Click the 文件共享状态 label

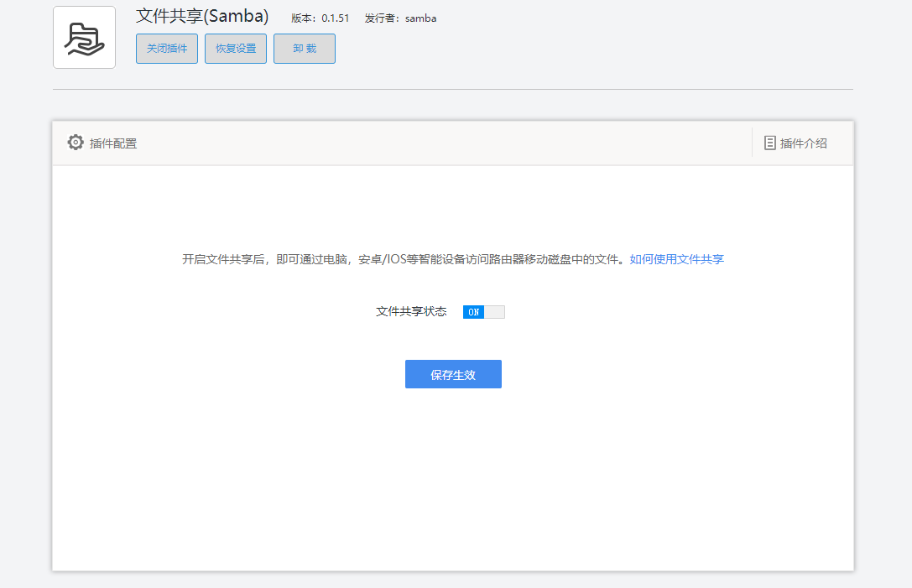(411, 312)
